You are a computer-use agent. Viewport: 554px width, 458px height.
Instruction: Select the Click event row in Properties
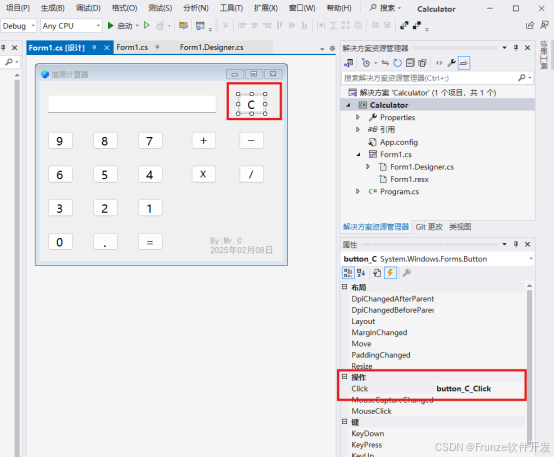437,389
